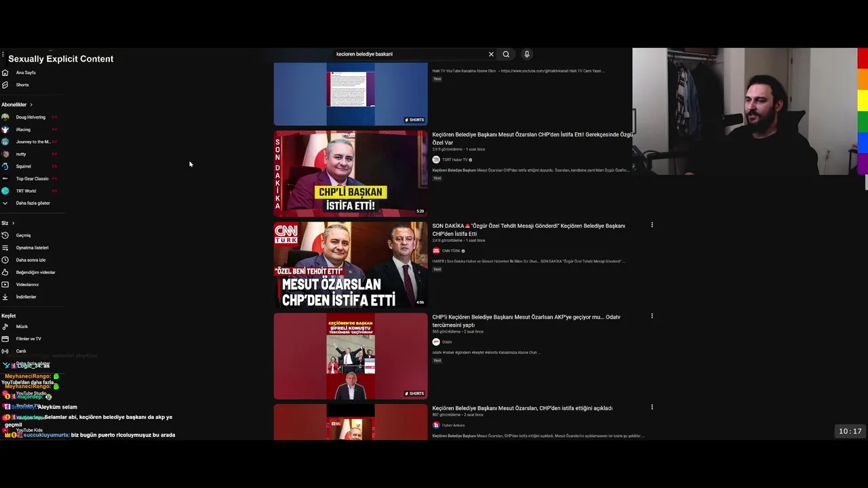Click the page vertical scrollbar thumb
The height and width of the screenshot is (488, 868).
(866, 182)
